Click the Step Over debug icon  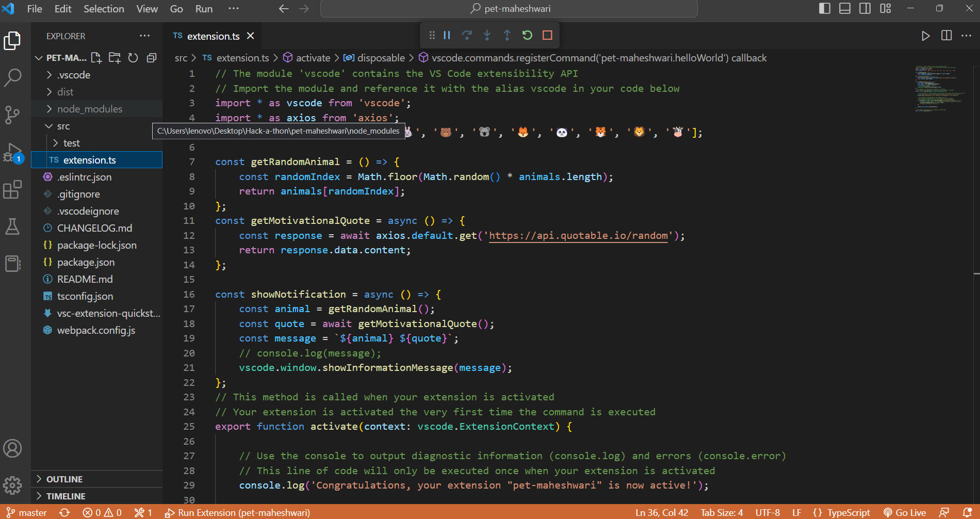tap(467, 35)
